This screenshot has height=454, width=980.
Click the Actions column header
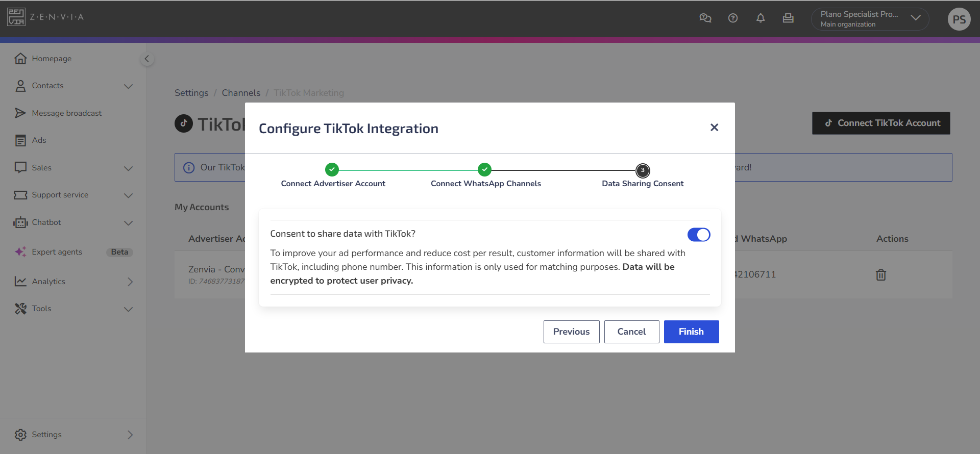892,239
